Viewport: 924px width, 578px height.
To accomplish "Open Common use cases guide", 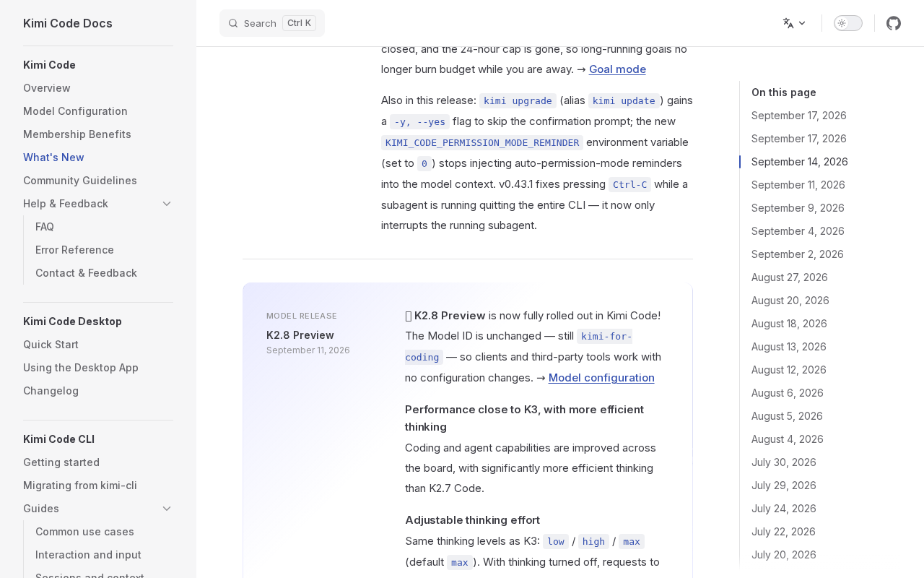I will tap(84, 532).
